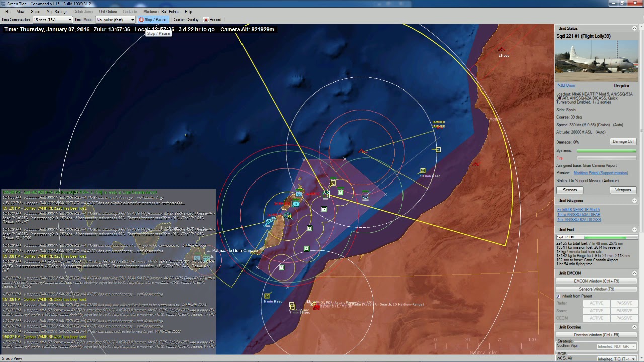Set Radar emissions to ACTIVE
Screen dimensions: 644x362
[596, 303]
